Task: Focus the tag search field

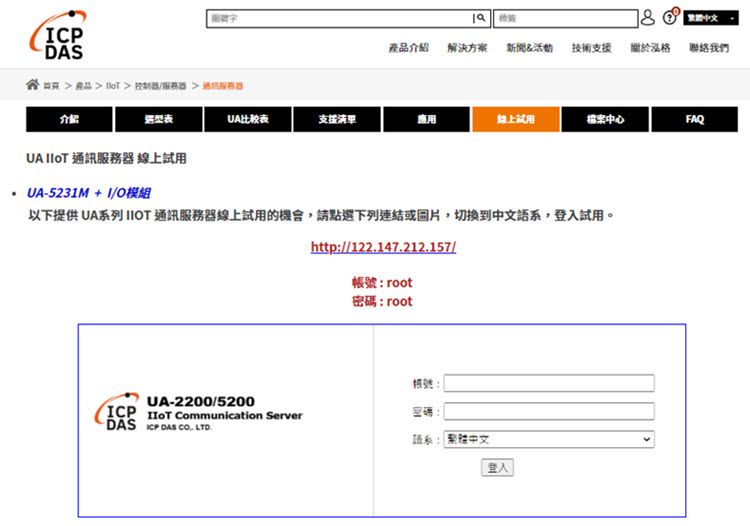Action: click(x=565, y=19)
